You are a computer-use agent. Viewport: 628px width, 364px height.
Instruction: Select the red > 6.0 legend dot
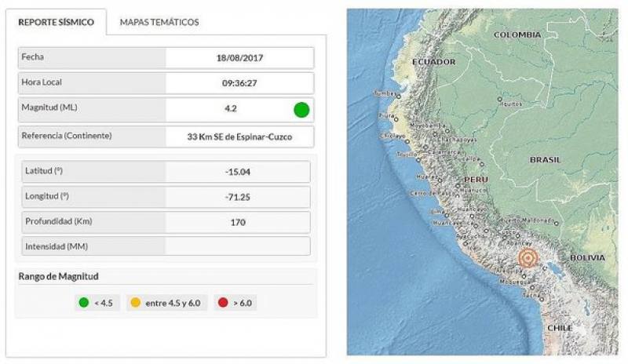coord(223,303)
